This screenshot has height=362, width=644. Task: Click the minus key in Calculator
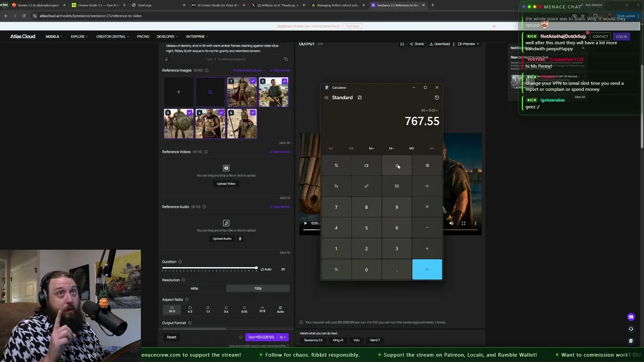[427, 228]
